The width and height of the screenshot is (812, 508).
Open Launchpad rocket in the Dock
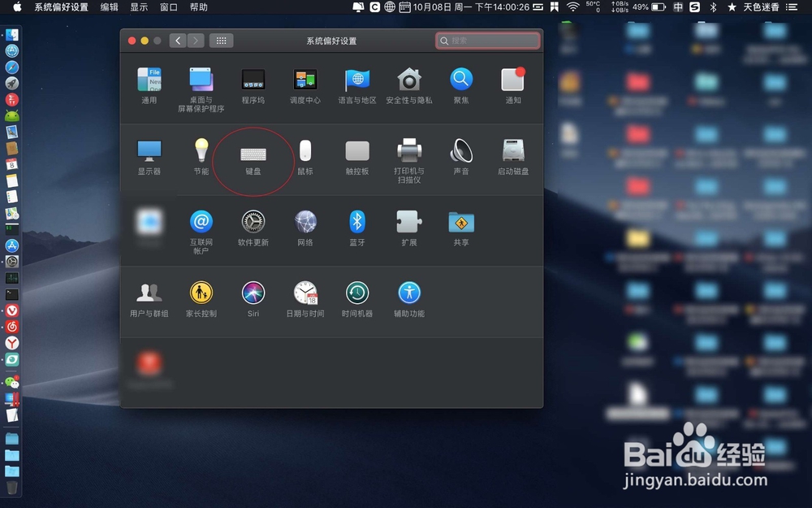click(x=12, y=83)
